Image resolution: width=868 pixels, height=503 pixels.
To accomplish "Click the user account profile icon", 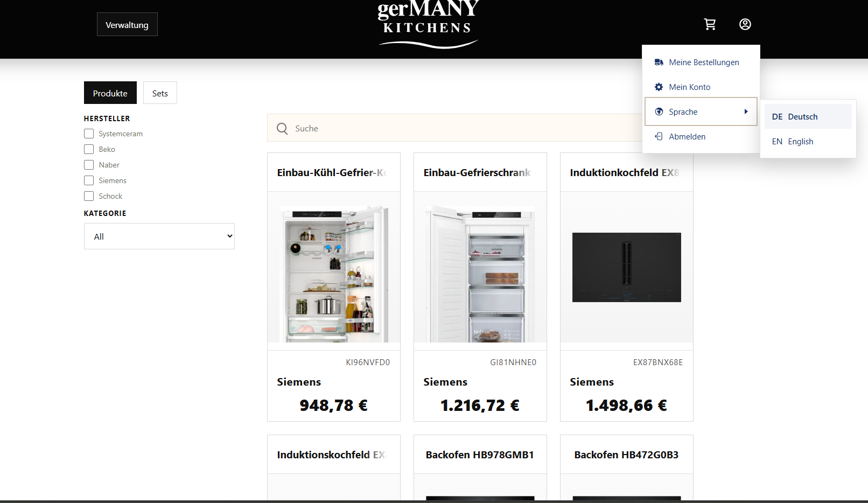I will 745,24.
